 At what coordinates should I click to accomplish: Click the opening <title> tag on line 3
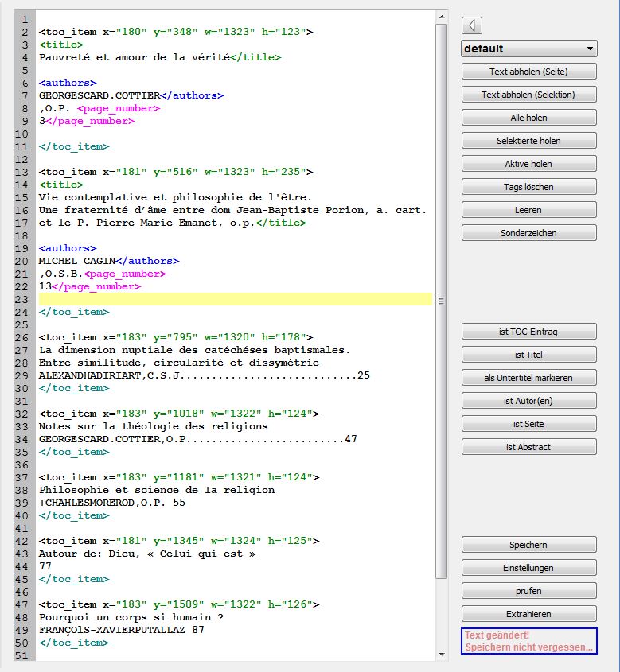[61, 45]
